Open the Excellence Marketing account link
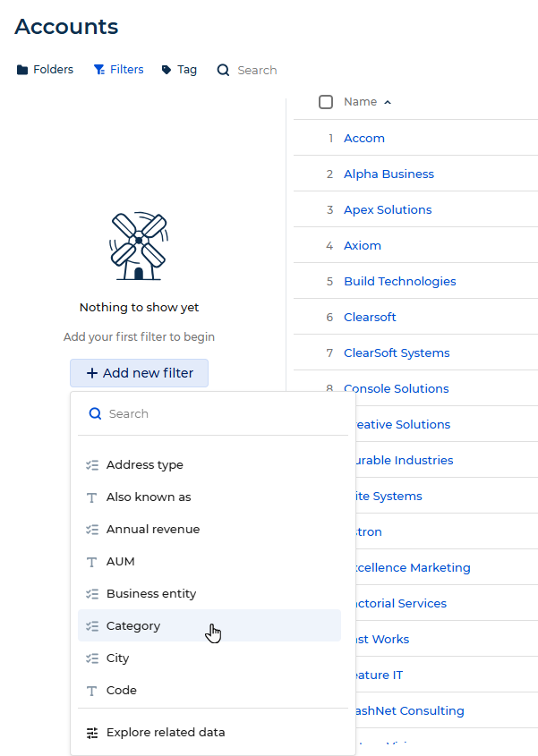The image size is (538, 756). pyautogui.click(x=413, y=567)
